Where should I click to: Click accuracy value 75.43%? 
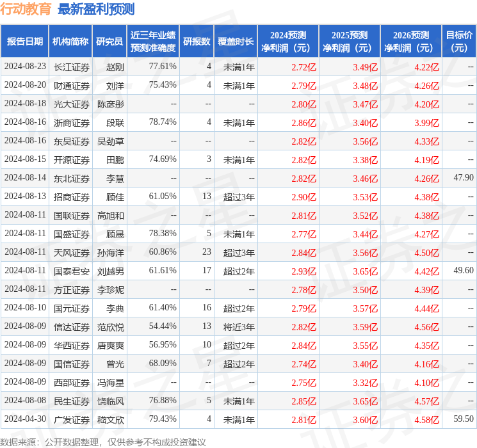coord(163,85)
